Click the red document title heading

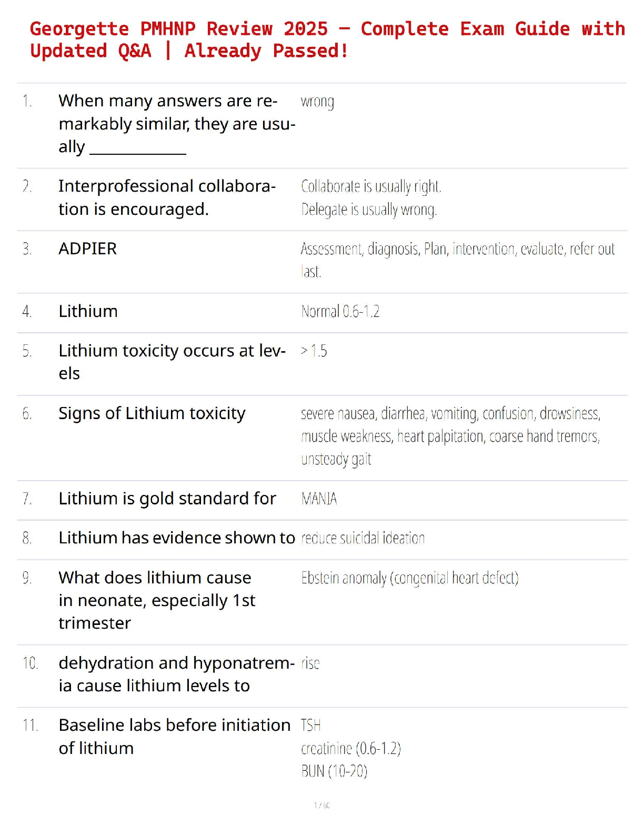pyautogui.click(x=326, y=39)
